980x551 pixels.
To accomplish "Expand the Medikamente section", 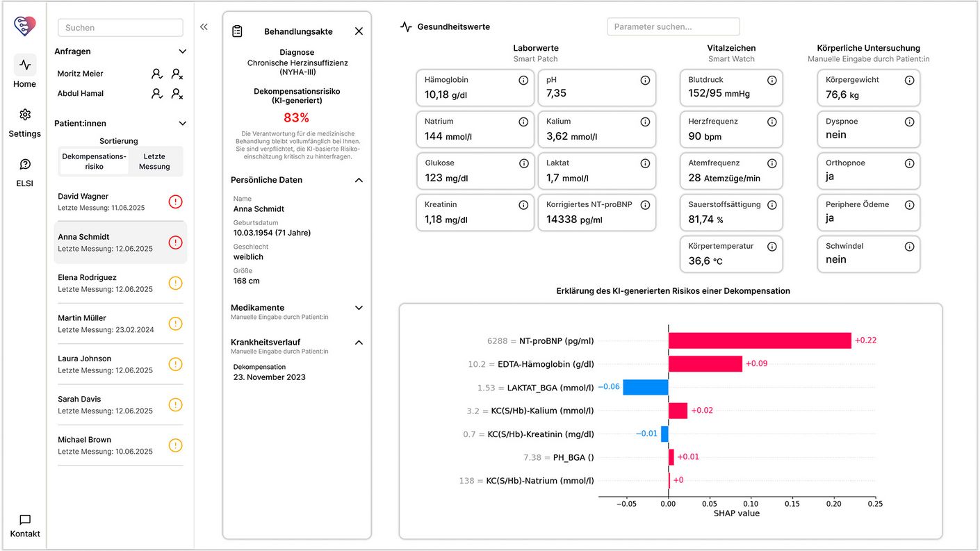I will coord(359,308).
